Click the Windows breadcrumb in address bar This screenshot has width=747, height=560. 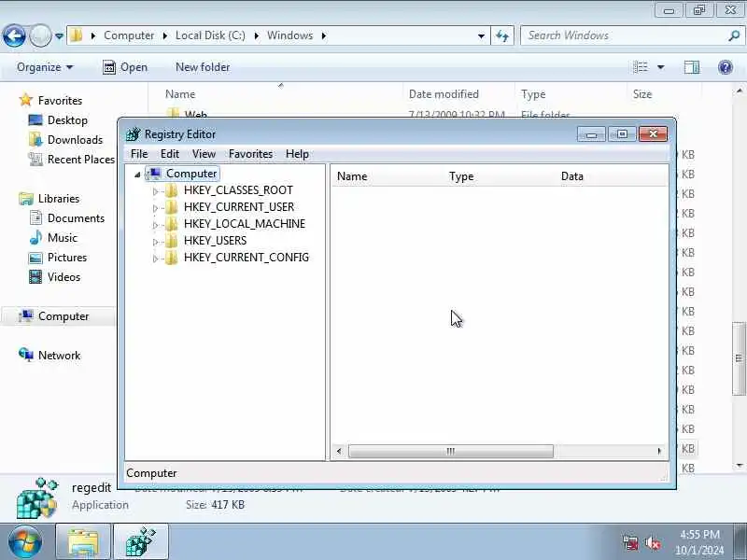289,35
